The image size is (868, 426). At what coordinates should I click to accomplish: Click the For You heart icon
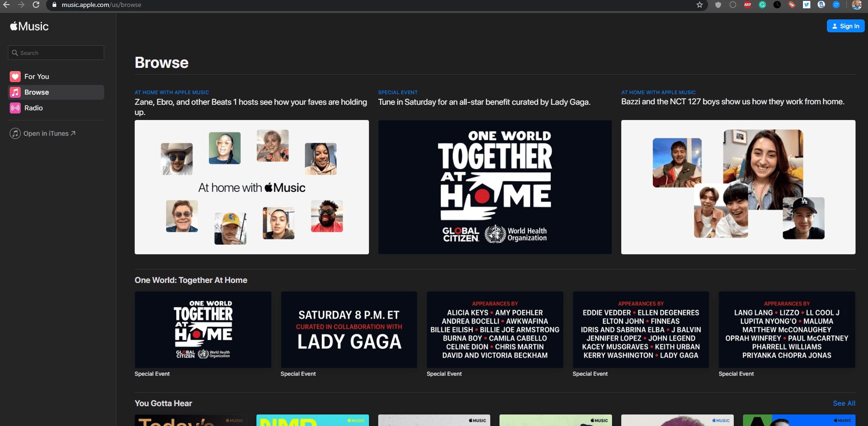tap(15, 77)
